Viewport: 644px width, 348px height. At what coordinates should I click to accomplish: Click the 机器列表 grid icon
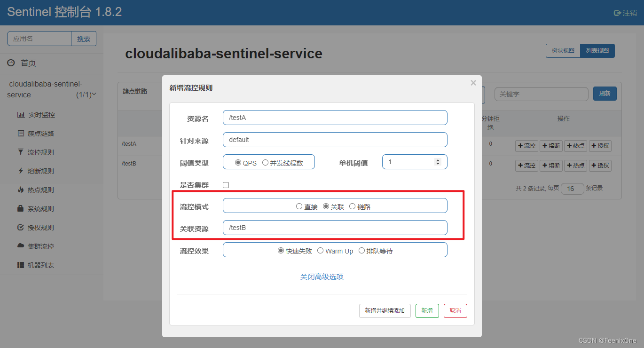(21, 265)
